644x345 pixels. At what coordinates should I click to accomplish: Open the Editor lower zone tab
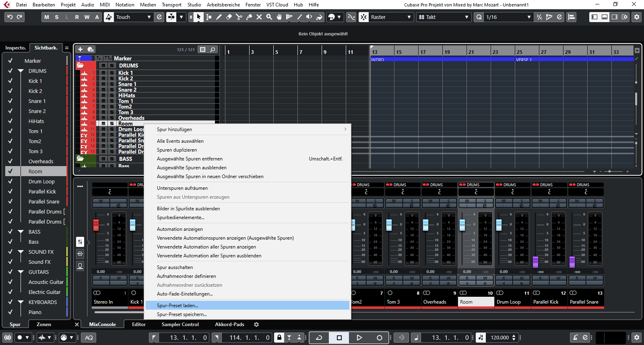(139, 324)
